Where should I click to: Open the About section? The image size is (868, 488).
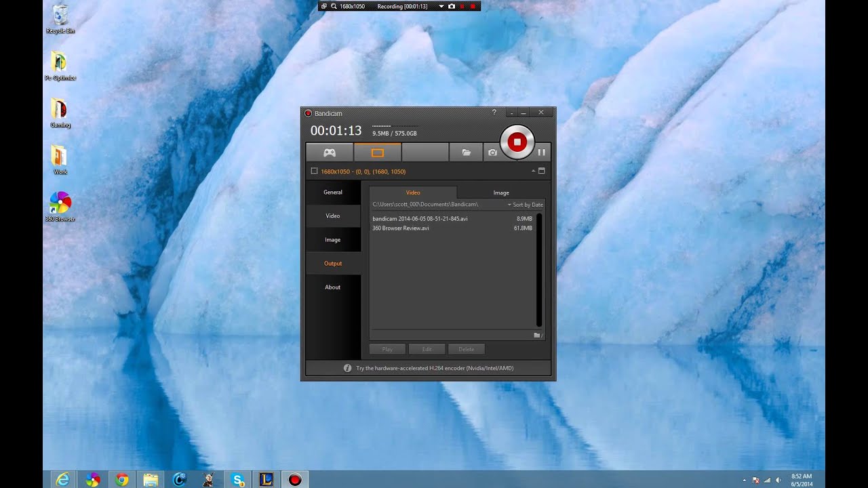[333, 287]
